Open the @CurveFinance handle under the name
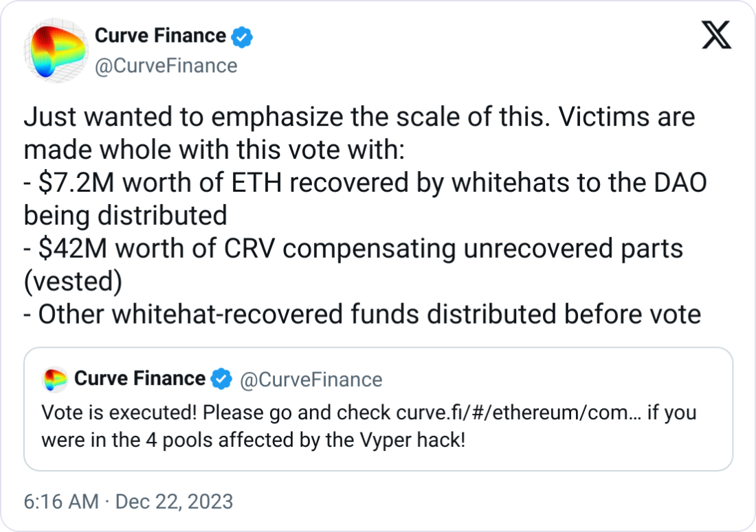 (x=166, y=66)
